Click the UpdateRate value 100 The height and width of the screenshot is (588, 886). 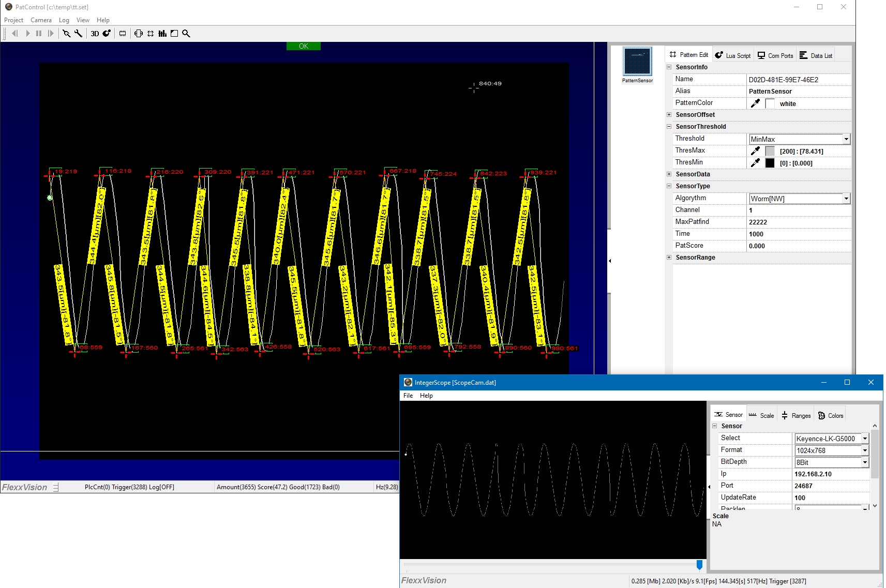click(x=800, y=498)
